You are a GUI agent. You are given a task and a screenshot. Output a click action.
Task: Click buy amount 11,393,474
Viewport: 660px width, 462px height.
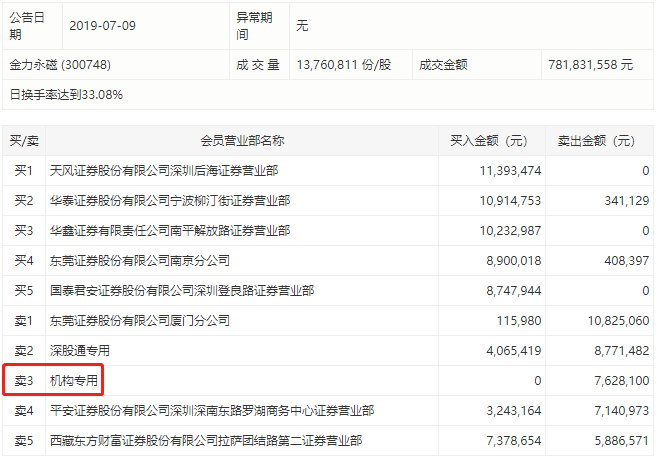tap(511, 170)
